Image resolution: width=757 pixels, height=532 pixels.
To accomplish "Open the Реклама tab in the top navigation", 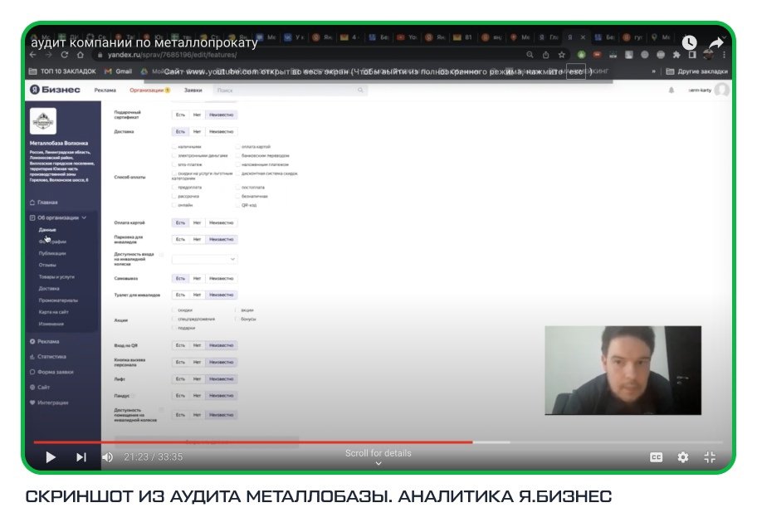I will (105, 90).
